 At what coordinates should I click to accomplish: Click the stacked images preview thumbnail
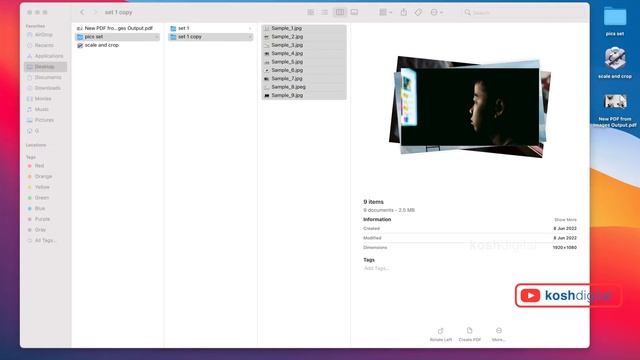[470, 107]
